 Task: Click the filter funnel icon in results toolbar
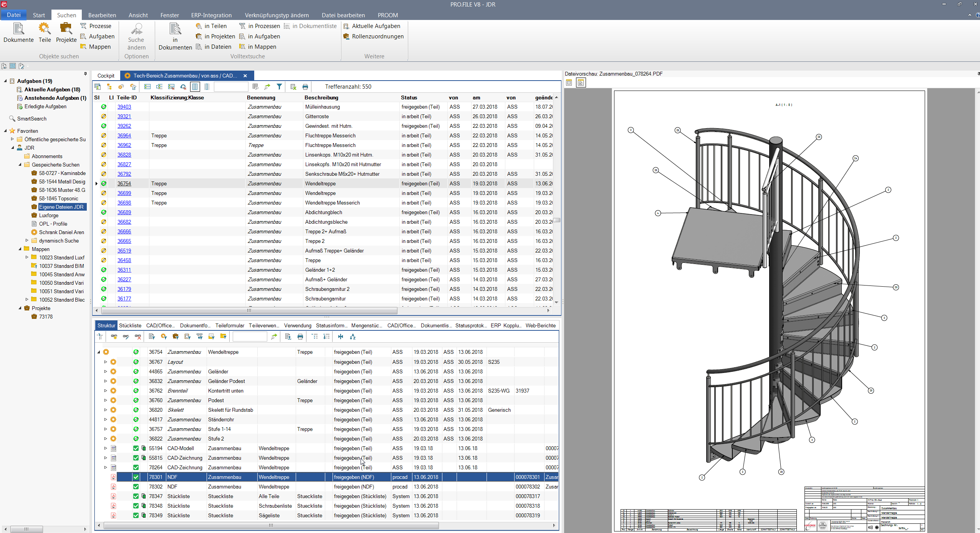tap(279, 87)
